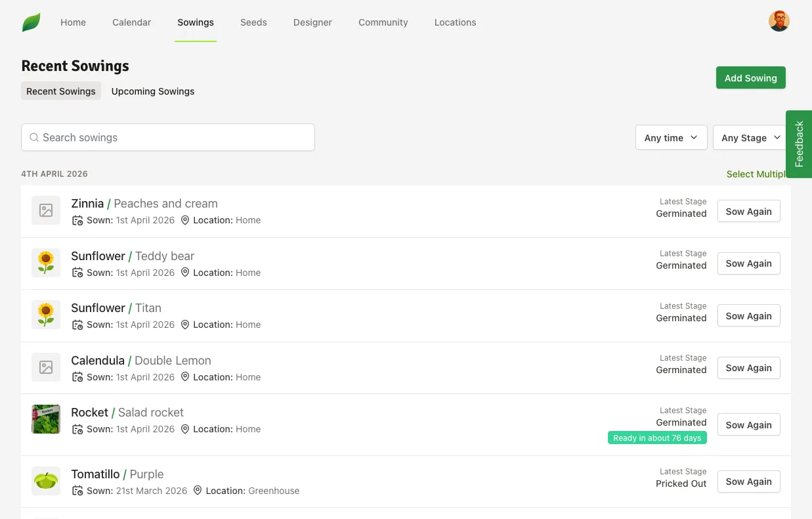Open the profile avatar menu
The width and height of the screenshot is (812, 519).
779,20
